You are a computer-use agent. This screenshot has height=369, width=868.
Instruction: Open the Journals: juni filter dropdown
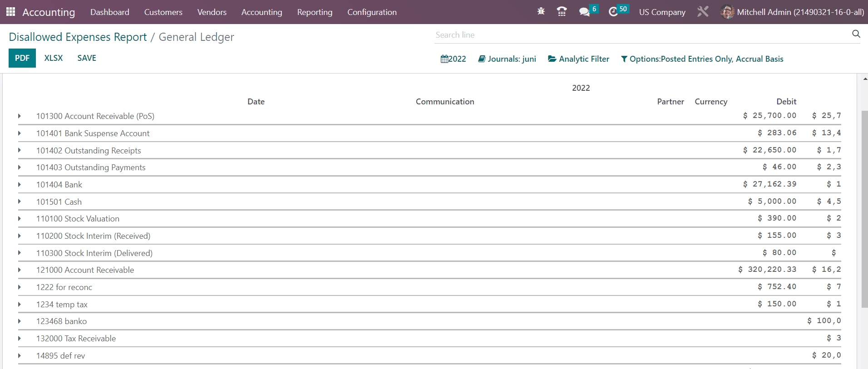click(x=507, y=59)
